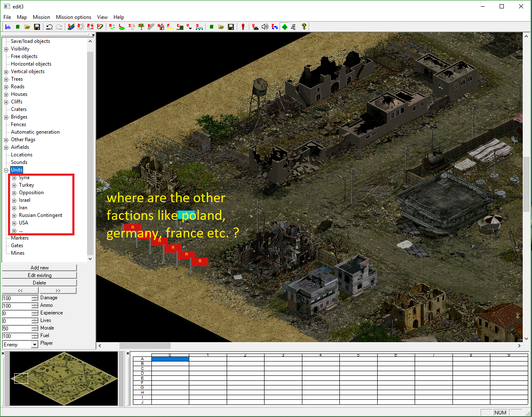Image resolution: width=532 pixels, height=417 pixels.
Task: Click the Z zones icon with blue arrows
Action: pos(275,27)
